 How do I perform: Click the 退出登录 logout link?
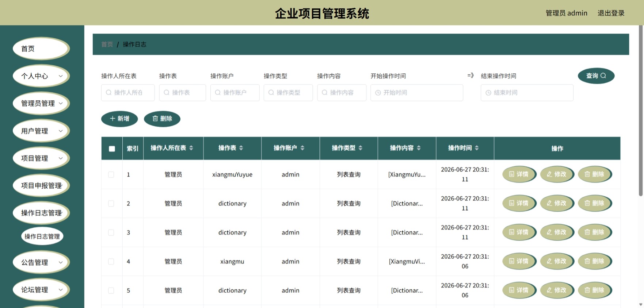[611, 13]
